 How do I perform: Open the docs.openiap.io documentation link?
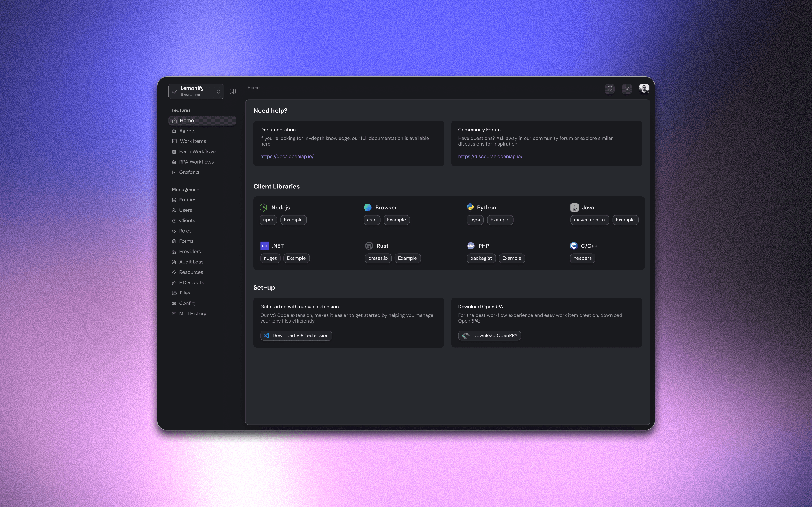[x=286, y=157]
